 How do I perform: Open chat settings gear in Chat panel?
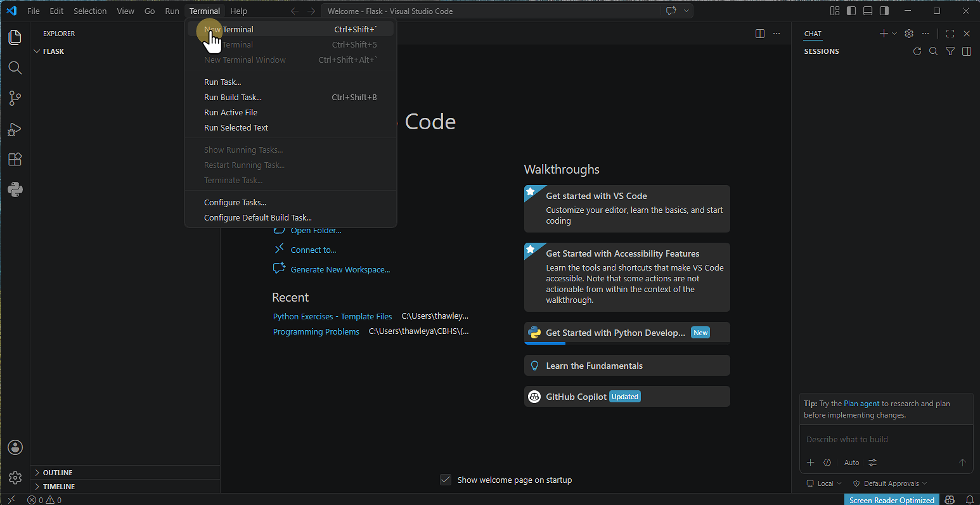(909, 34)
